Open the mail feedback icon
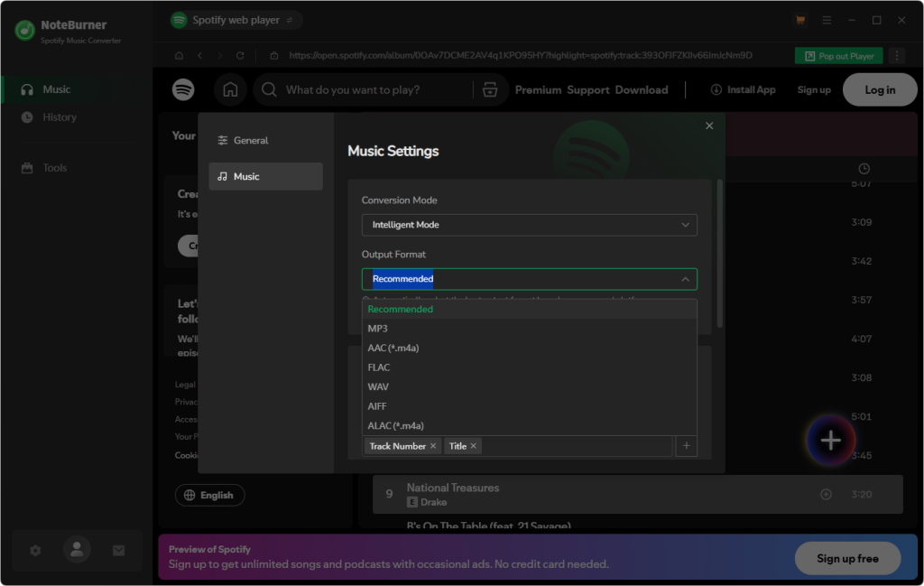 [118, 551]
